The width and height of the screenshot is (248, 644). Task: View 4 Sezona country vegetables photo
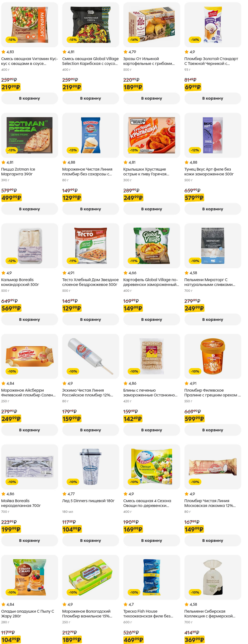(152, 467)
